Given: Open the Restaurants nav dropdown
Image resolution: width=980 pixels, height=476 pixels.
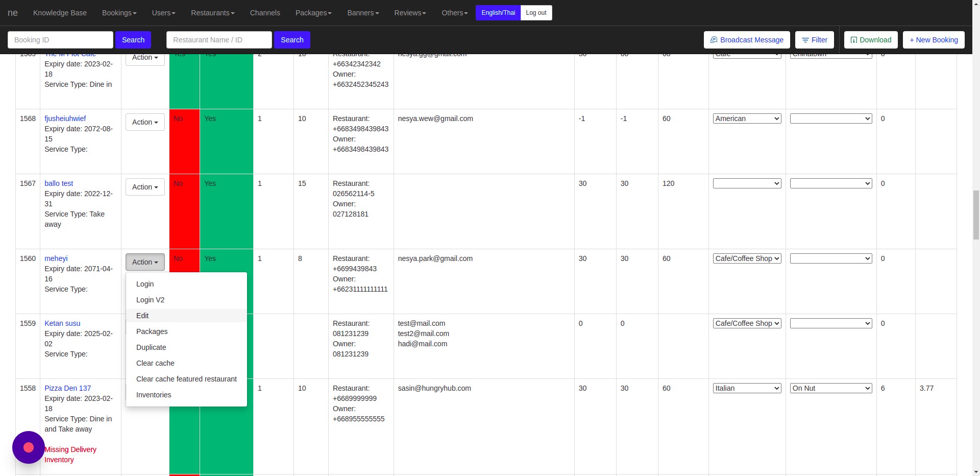Looking at the screenshot, I should coord(212,13).
